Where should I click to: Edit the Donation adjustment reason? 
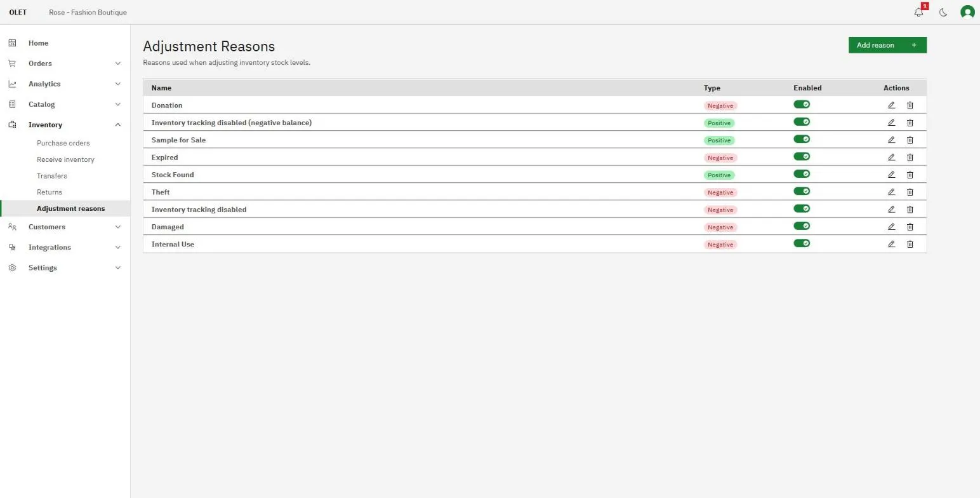(x=891, y=105)
